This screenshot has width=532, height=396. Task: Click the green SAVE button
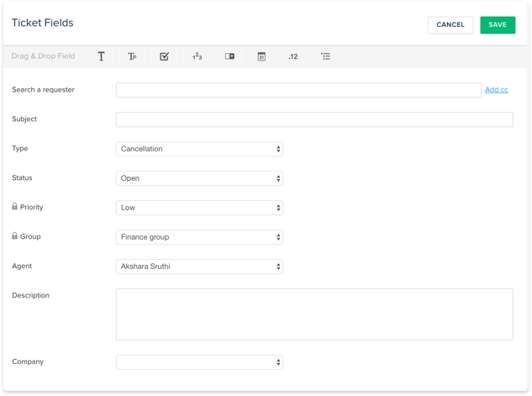498,24
